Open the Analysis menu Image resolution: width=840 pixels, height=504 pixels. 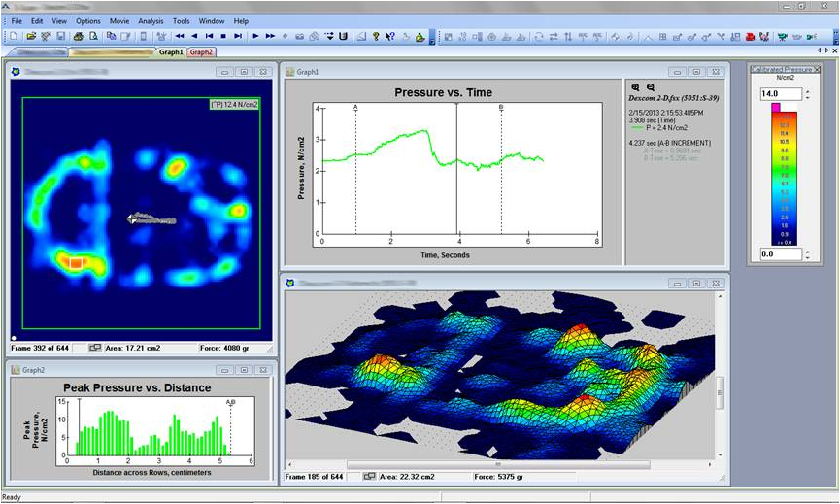point(151,20)
